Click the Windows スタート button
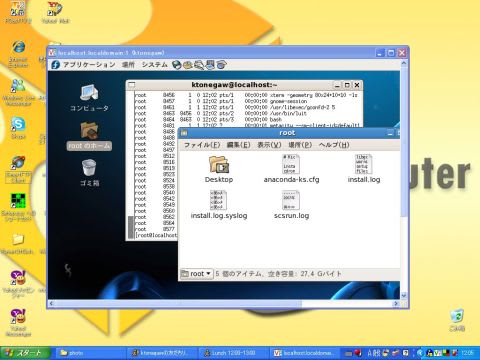Image resolution: width=480 pixels, height=360 pixels. click(25, 353)
